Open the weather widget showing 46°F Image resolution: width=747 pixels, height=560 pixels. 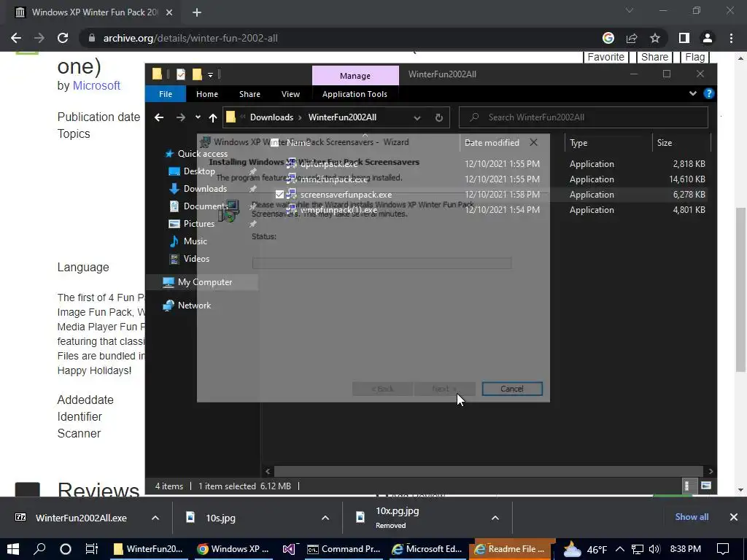pos(585,549)
